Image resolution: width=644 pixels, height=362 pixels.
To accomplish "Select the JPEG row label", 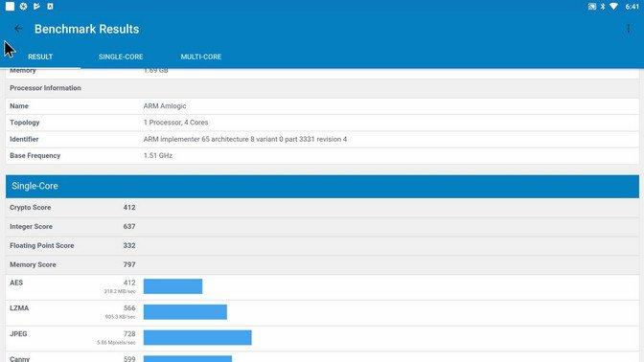I will point(18,334).
